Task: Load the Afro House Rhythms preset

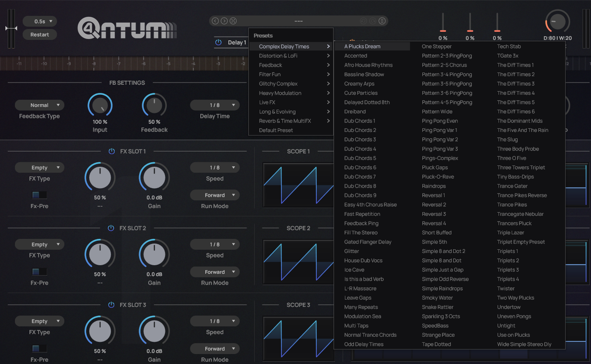Action: click(x=368, y=65)
